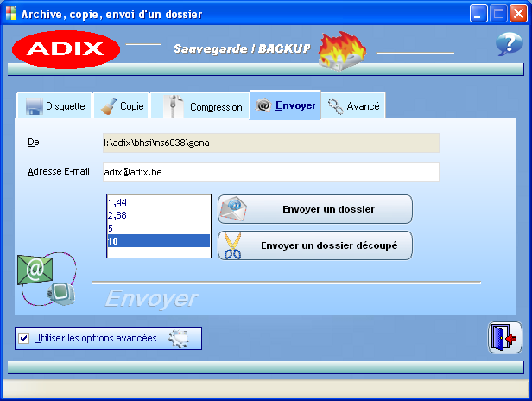Click the De label
This screenshot has height=401, width=532.
coord(34,142)
